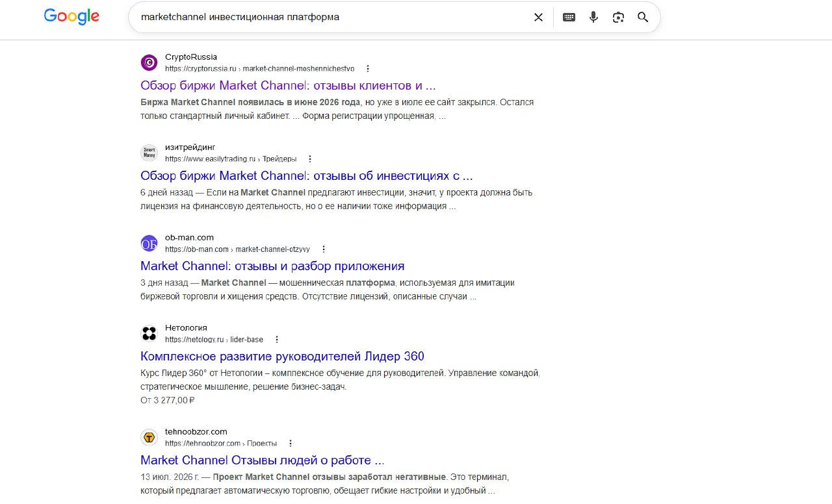Click the easilytrading.ru Трейдеры breadcrumb URL
Viewport: 832px width, 504px height.
(231, 158)
